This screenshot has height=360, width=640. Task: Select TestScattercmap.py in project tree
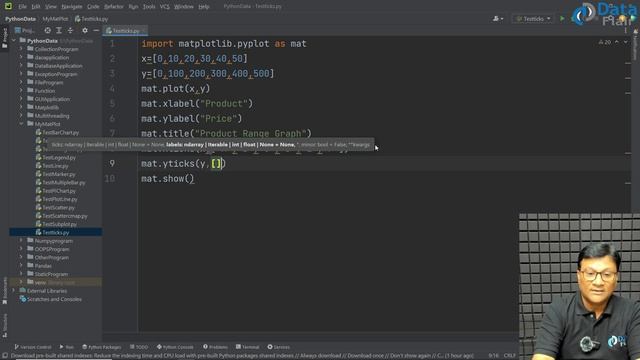pyautogui.click(x=61, y=216)
